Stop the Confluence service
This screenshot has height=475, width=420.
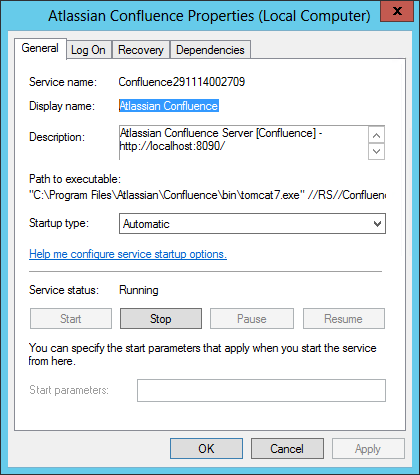161,319
